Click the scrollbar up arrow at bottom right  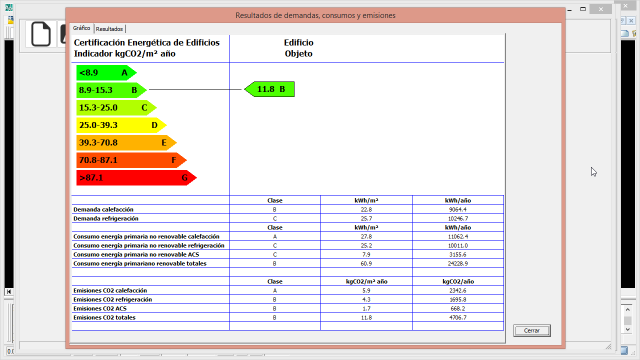click(x=628, y=310)
